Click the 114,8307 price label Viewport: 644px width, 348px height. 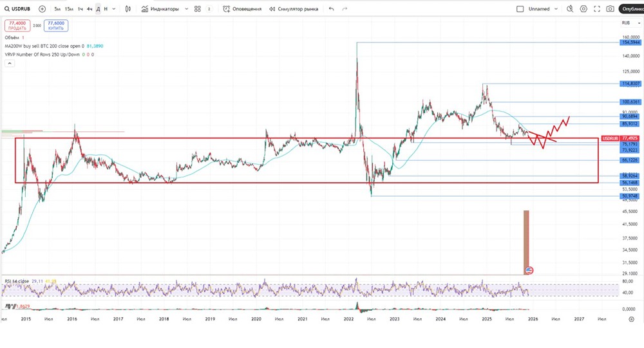[x=630, y=84]
